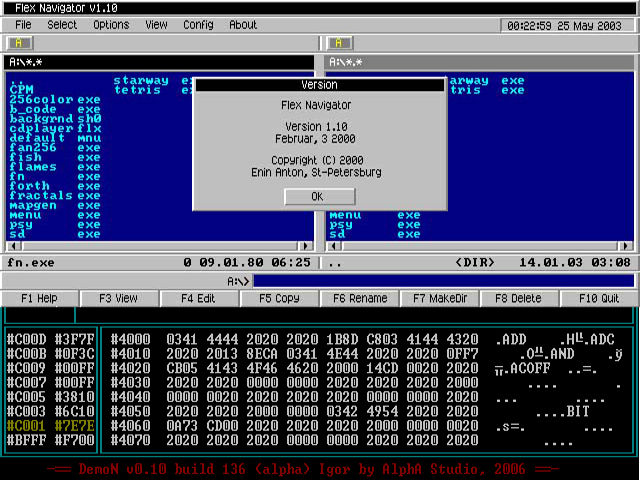
Task: Click right panel <DIR> status line
Action: pyautogui.click(x=480, y=262)
